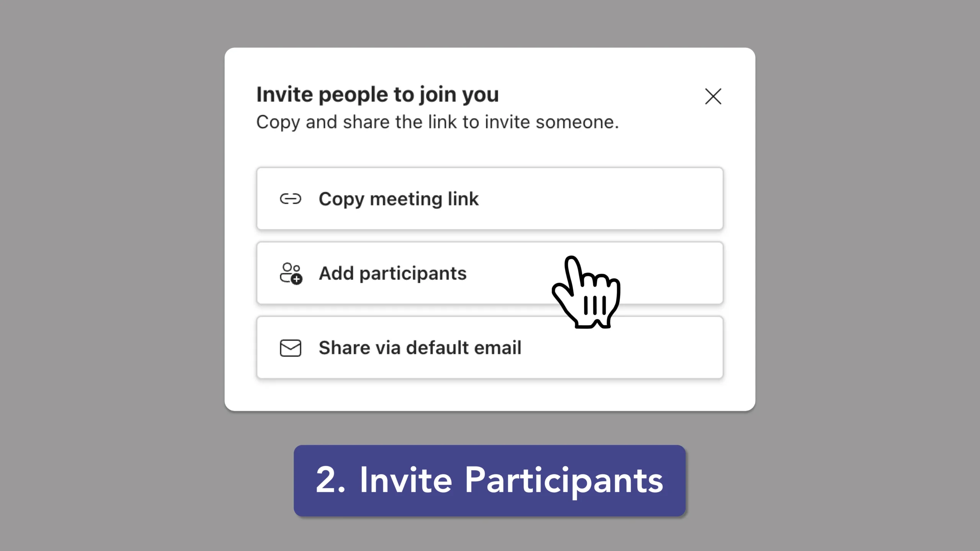The image size is (980, 551).
Task: Click the word "Participants" in the purple banner
Action: (563, 481)
